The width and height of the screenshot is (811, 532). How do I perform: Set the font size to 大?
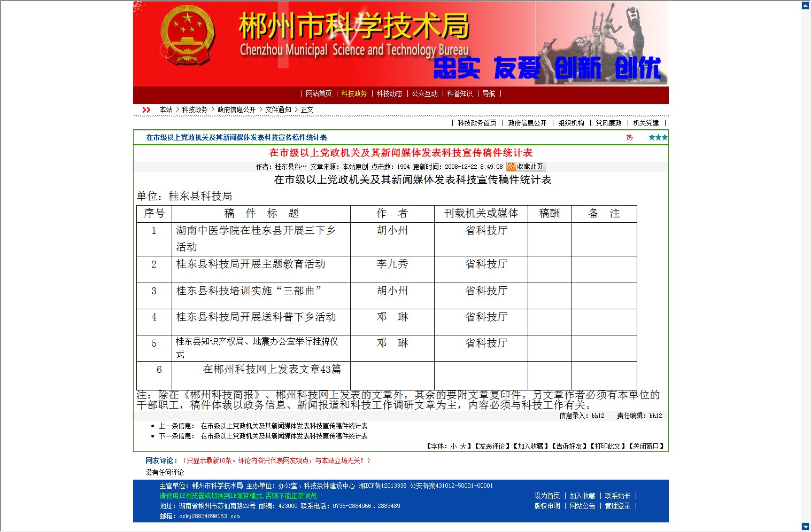point(463,447)
